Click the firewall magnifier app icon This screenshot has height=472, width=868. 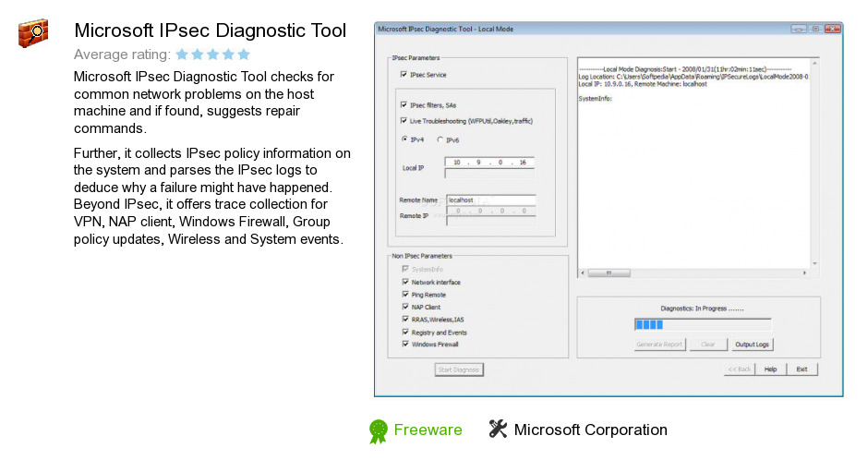32,32
